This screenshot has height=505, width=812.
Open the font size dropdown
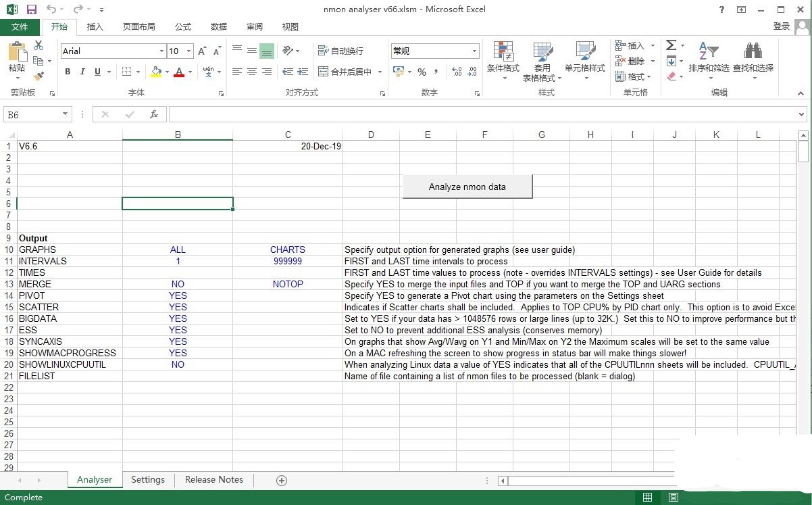(x=189, y=51)
